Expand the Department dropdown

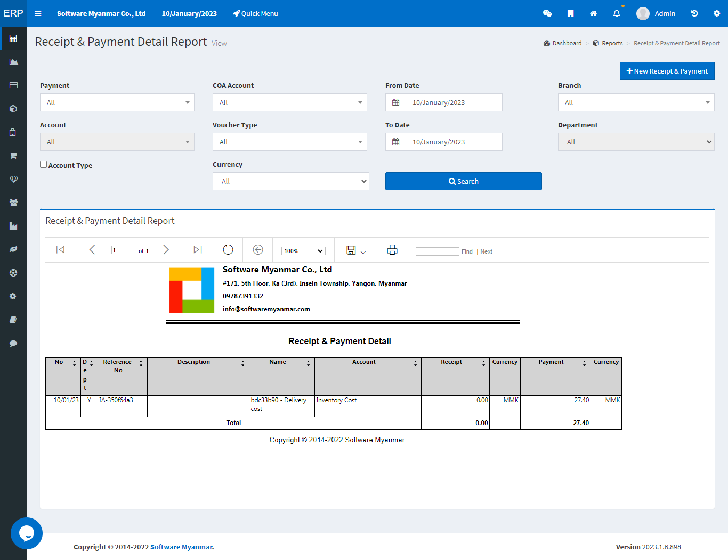coord(636,142)
